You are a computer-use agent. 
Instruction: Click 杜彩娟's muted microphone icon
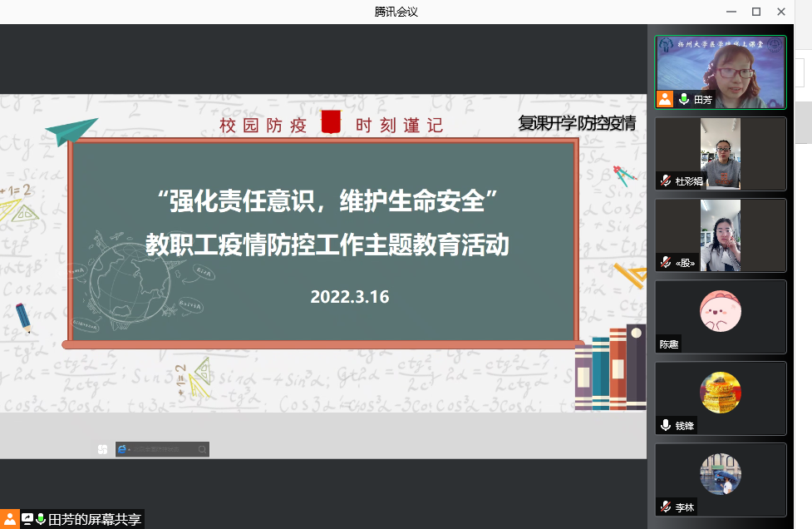pyautogui.click(x=666, y=180)
